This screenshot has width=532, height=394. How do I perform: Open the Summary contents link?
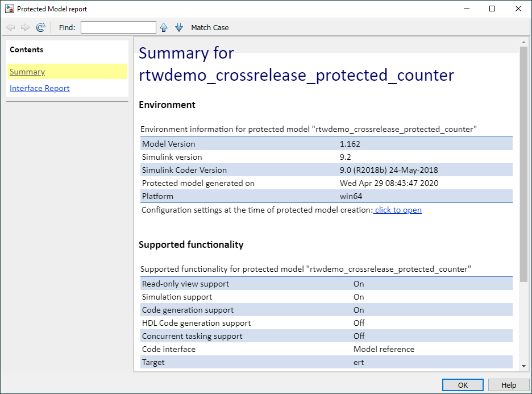[27, 72]
